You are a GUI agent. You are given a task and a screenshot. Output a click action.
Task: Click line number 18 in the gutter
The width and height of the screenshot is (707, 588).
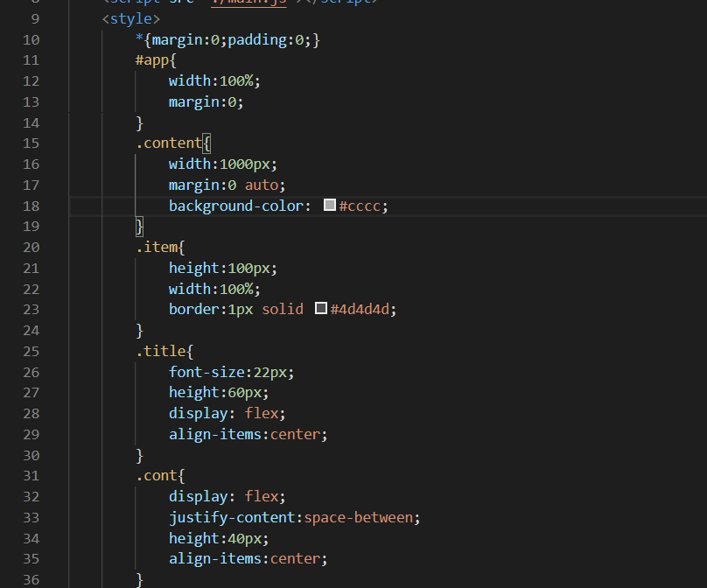click(x=31, y=205)
